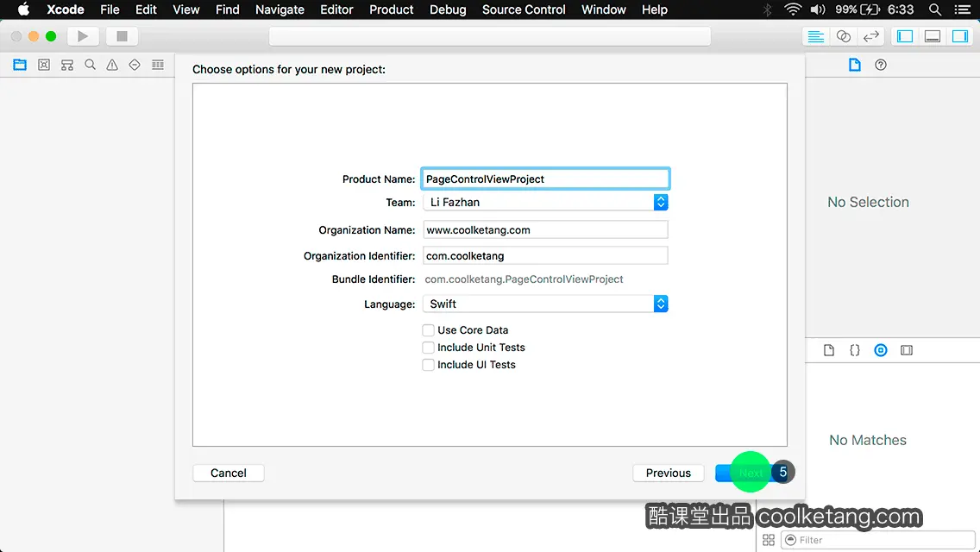
Task: Toggle the Debug area visibility
Action: coord(933,36)
